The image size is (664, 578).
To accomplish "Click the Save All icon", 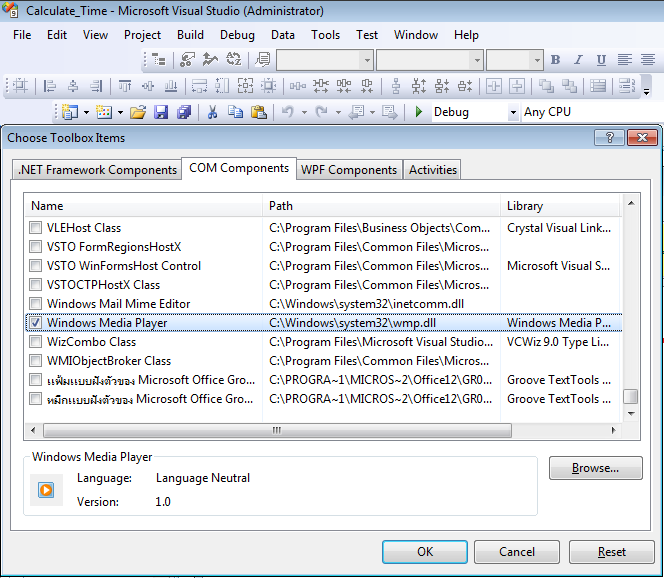I will 184,112.
